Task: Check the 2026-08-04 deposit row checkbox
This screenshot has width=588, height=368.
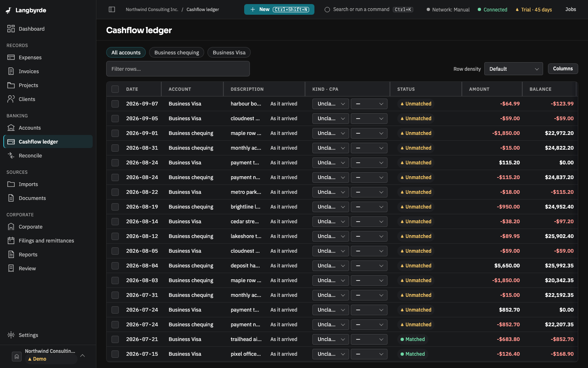Action: (115, 266)
